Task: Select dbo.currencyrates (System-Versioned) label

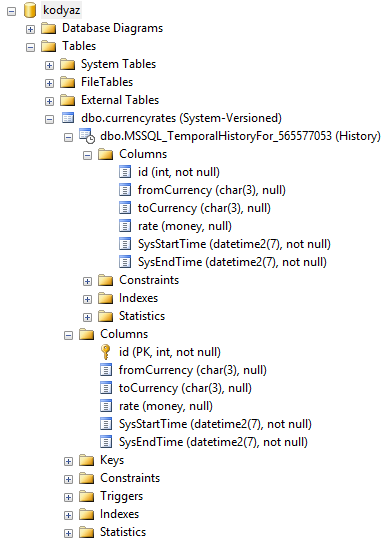Action: [x=181, y=118]
